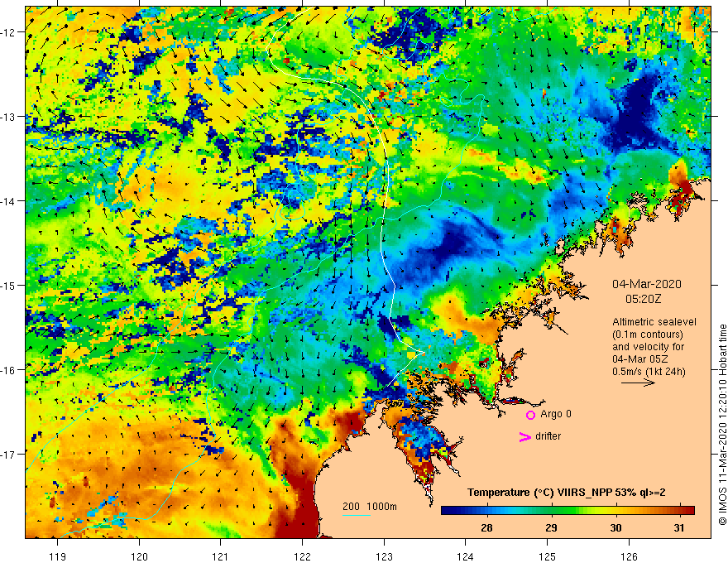Click the '-17' latitude axis label
The height and width of the screenshot is (563, 728).
(x=8, y=455)
